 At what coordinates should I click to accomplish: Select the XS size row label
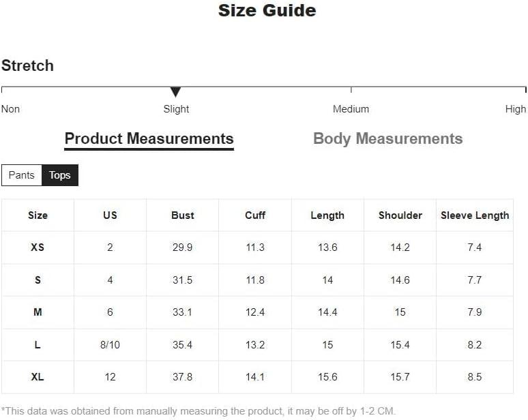pyautogui.click(x=38, y=247)
